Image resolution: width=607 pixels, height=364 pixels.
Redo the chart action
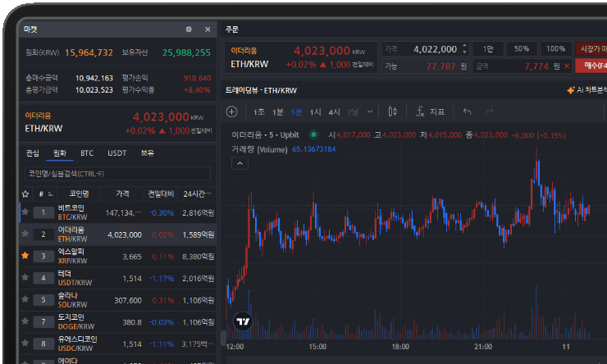pos(490,111)
